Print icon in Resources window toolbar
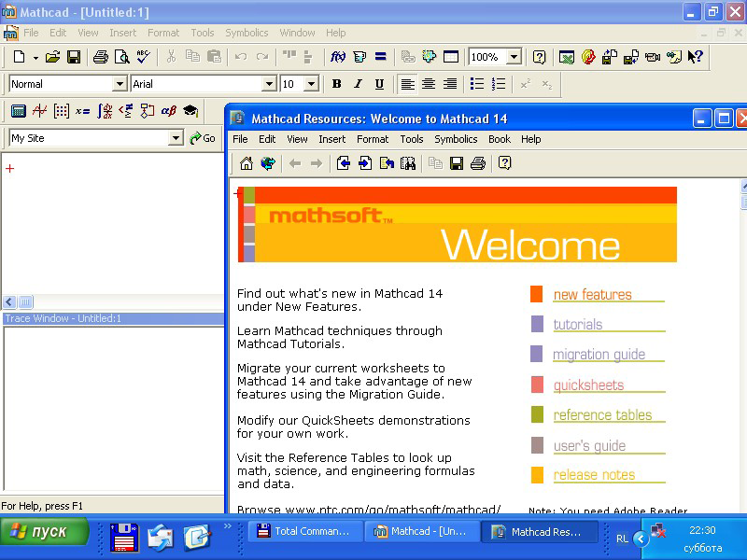The width and height of the screenshot is (747, 560). point(478,164)
